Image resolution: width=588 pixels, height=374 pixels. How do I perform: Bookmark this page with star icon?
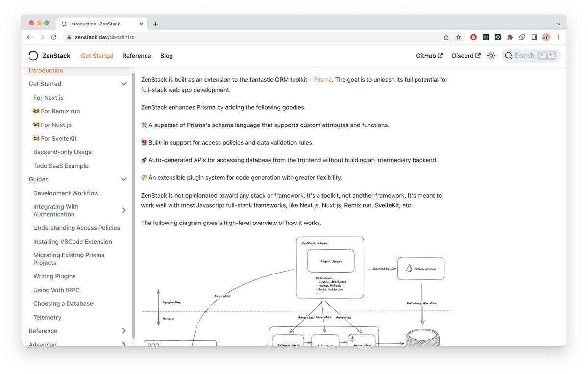click(x=459, y=37)
